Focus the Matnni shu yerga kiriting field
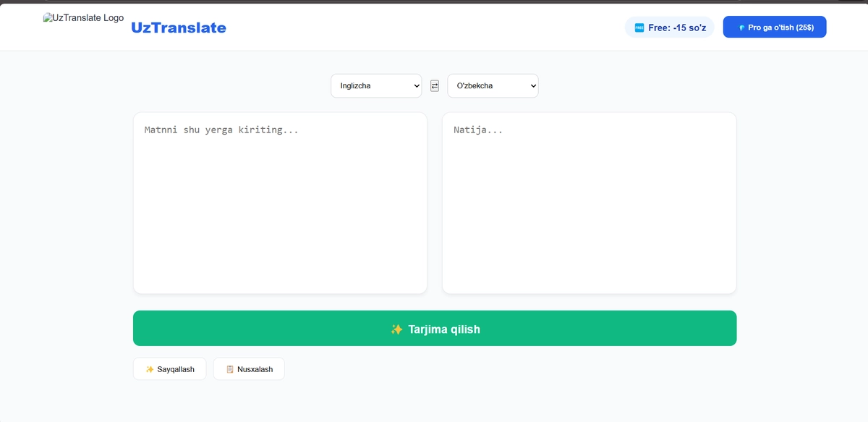The width and height of the screenshot is (868, 422). 280,203
